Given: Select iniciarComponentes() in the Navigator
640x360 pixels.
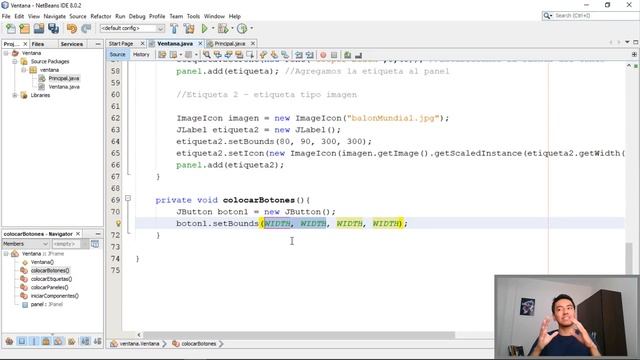Looking at the screenshot, I should pos(55,296).
